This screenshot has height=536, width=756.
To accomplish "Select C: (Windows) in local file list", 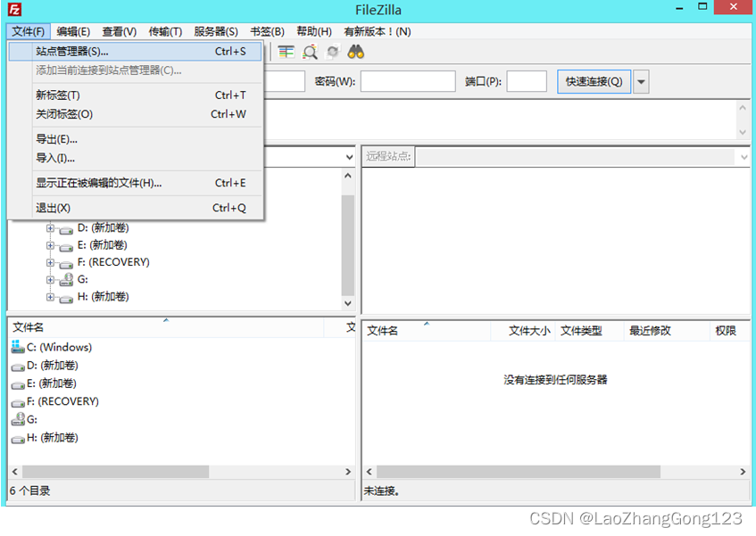I will tap(59, 347).
